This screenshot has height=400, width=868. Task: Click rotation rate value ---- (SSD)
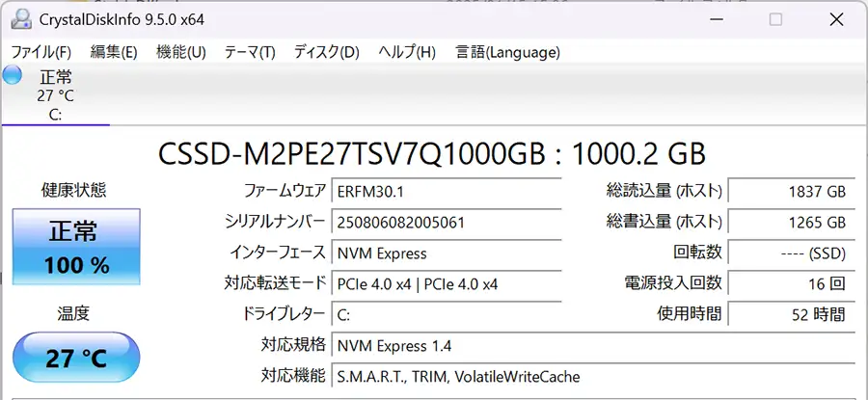(x=792, y=253)
